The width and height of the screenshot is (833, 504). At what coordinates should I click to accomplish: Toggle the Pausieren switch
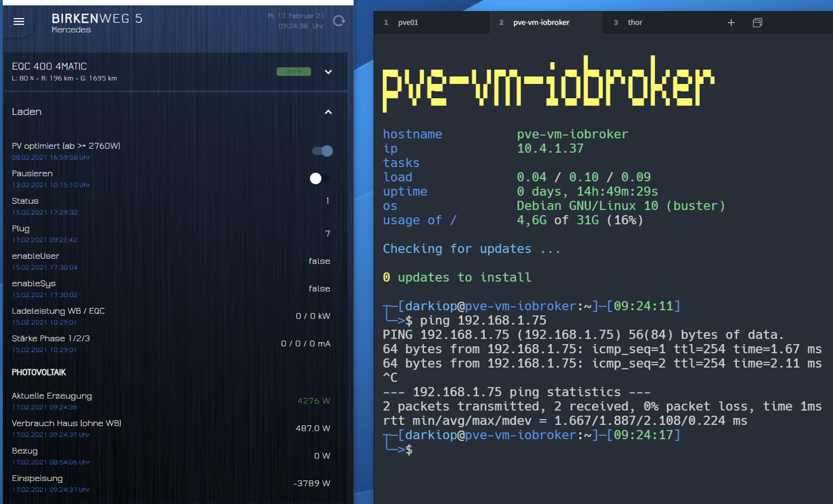(x=320, y=178)
